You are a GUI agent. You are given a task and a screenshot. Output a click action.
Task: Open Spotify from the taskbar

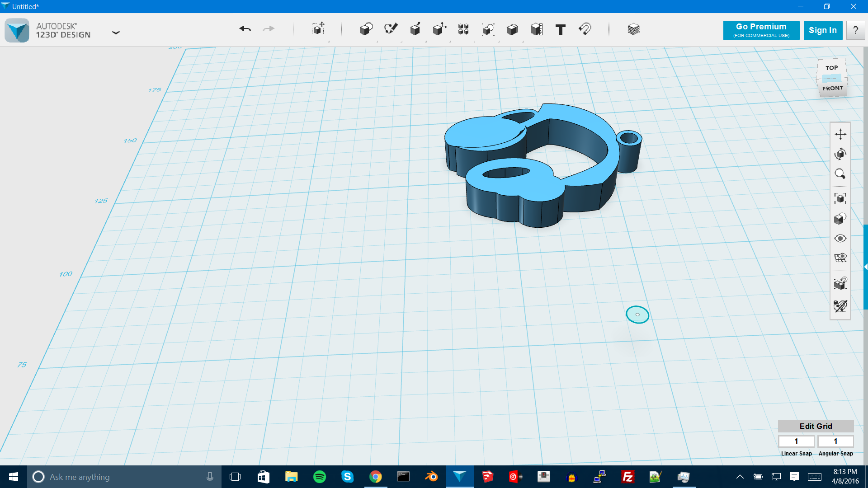[320, 477]
